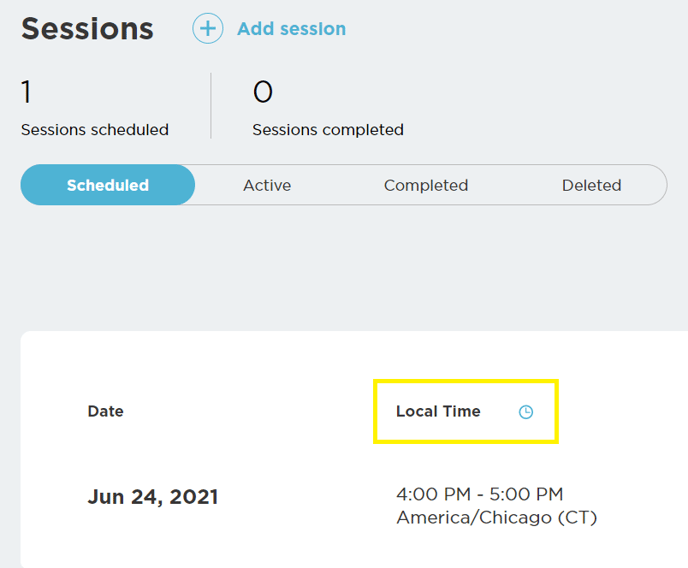Switch to the Active tab

[267, 185]
